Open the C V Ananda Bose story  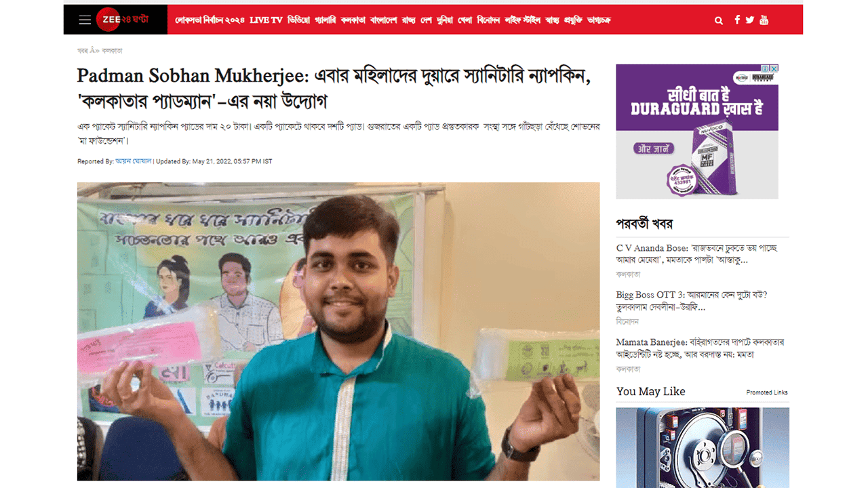click(x=697, y=253)
